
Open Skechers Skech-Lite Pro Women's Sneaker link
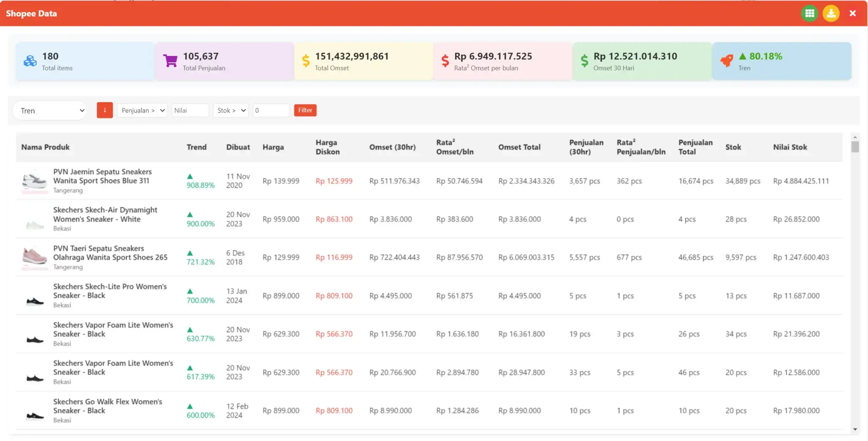click(x=110, y=291)
